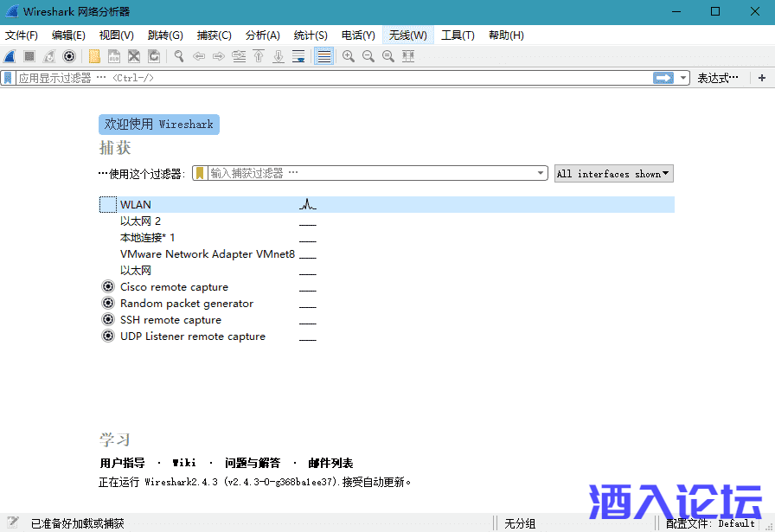Open settings gear for Random packet generator

(108, 303)
